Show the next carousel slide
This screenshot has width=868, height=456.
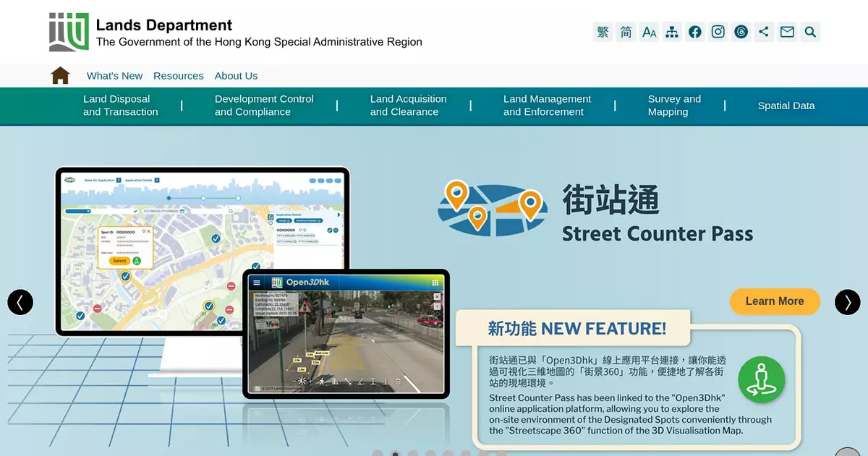[x=848, y=302]
